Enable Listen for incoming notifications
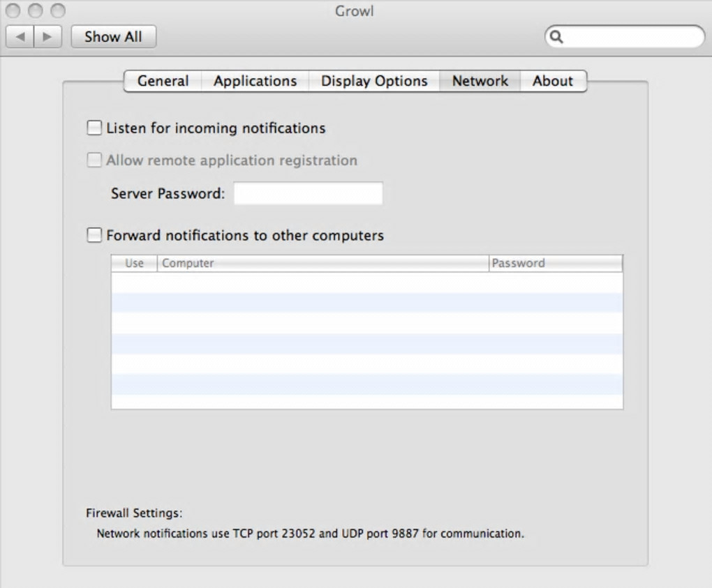712x588 pixels. pos(94,128)
